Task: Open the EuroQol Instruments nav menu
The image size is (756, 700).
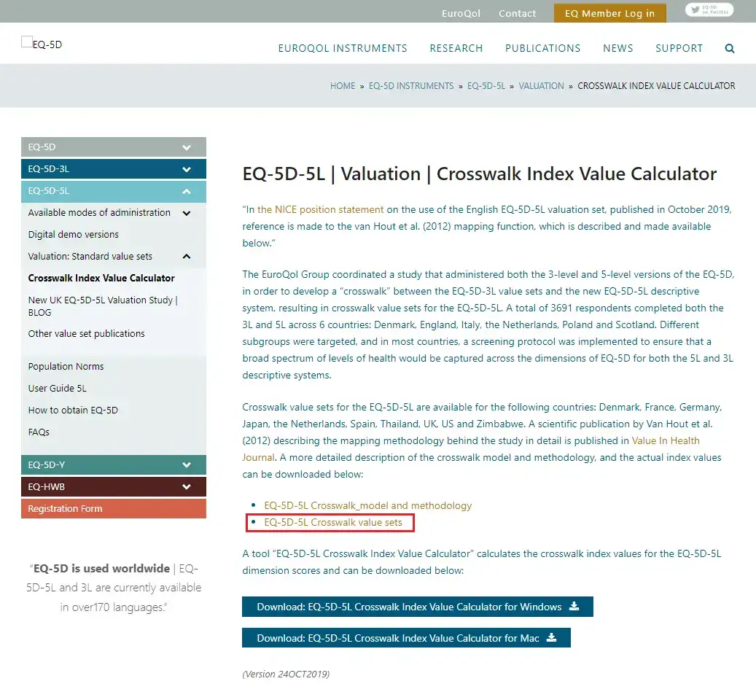Action: tap(343, 48)
